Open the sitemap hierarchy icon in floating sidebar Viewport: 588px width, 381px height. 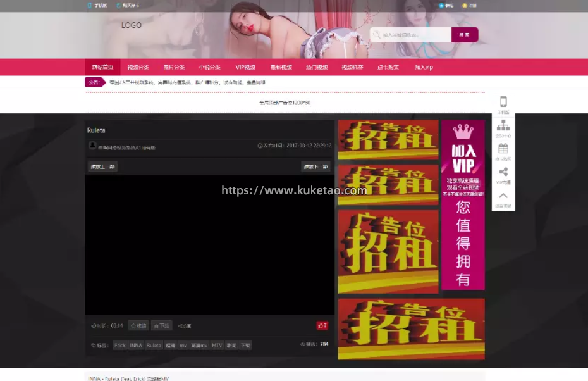pyautogui.click(x=503, y=125)
